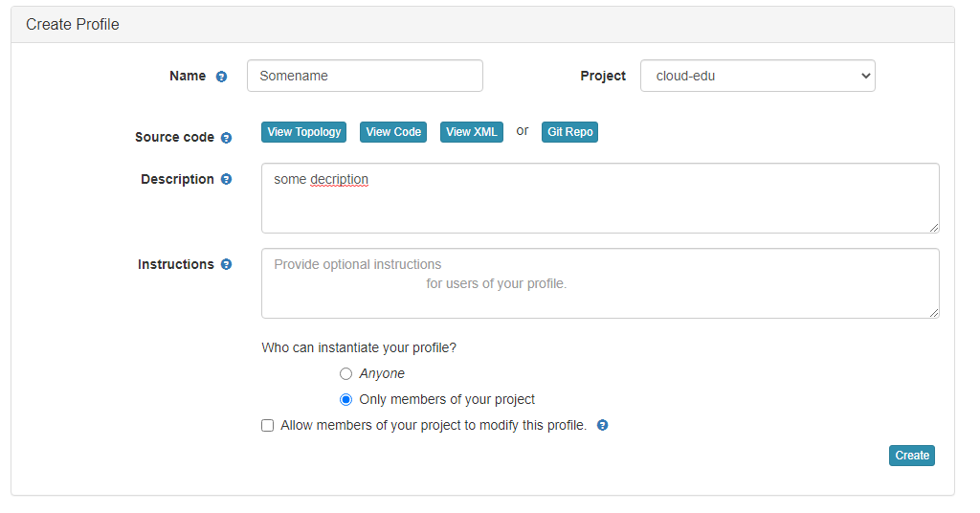Click the View Code button

(393, 132)
